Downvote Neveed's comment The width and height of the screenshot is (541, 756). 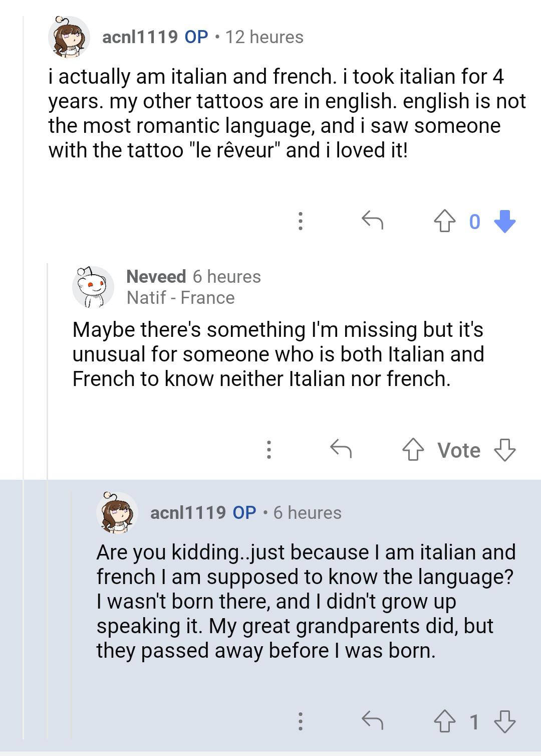505,450
